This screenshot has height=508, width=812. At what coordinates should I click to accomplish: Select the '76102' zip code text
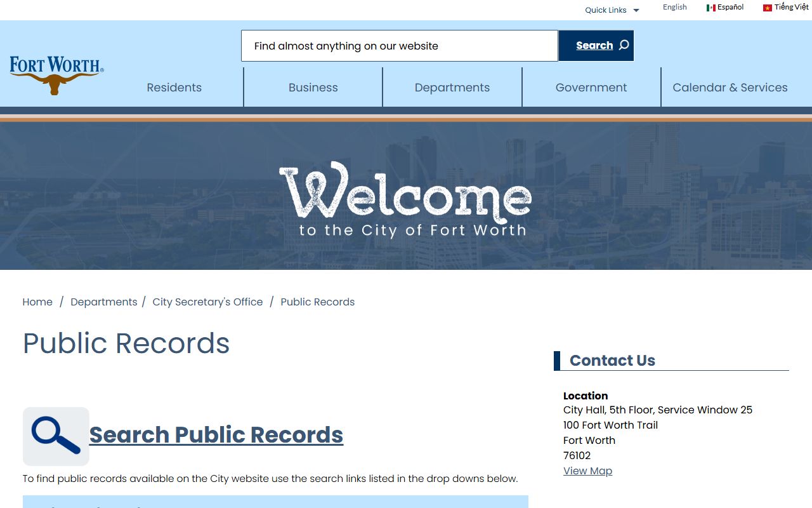pos(577,456)
